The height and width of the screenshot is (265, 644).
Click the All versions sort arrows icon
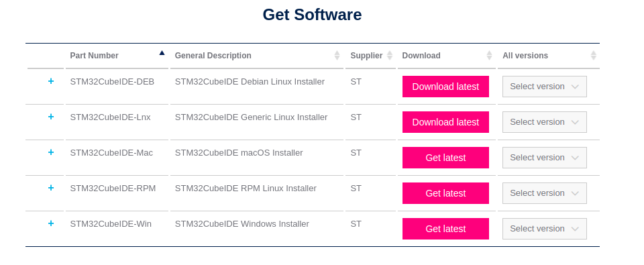click(x=594, y=56)
